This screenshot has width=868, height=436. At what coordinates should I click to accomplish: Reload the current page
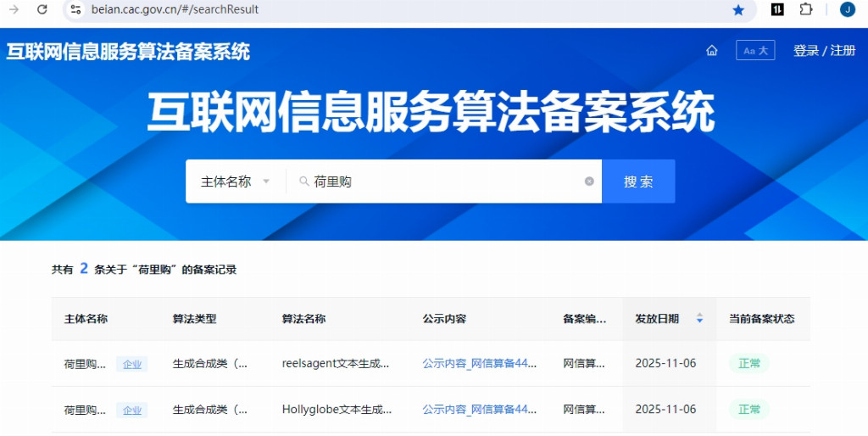click(x=42, y=9)
